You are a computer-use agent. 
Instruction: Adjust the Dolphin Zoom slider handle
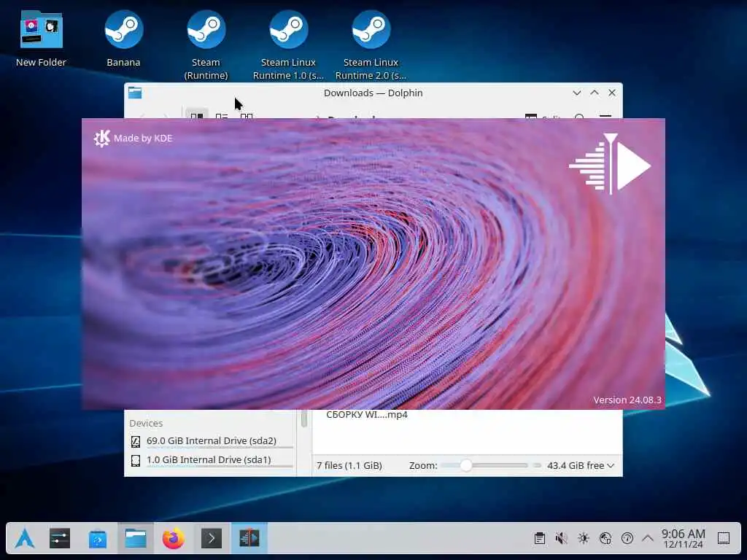(x=466, y=465)
